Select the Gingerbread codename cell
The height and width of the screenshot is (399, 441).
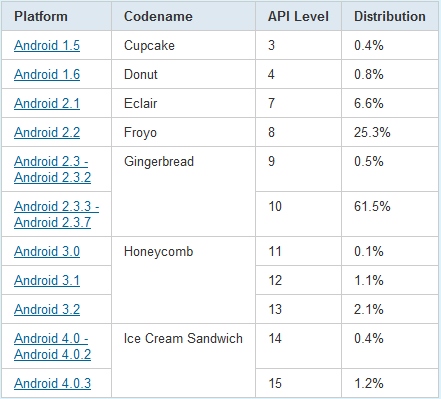point(184,192)
